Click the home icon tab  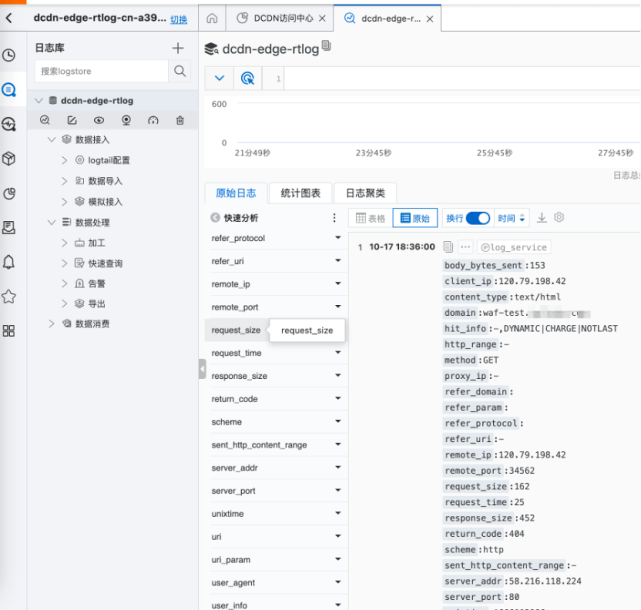pos(212,19)
